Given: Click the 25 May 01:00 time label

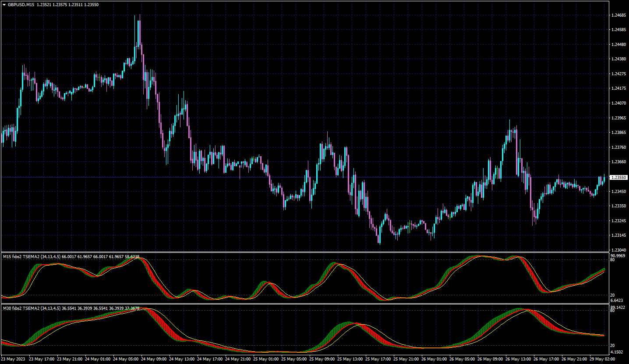Looking at the screenshot, I should tap(266, 359).
